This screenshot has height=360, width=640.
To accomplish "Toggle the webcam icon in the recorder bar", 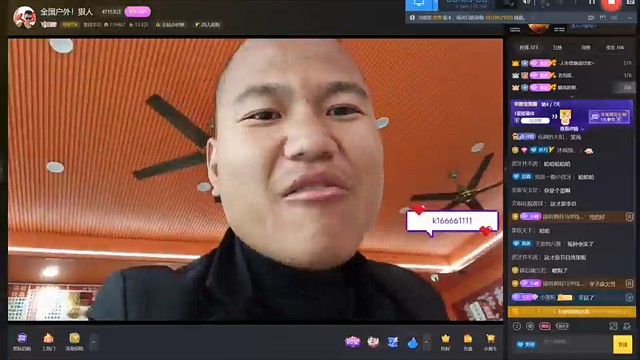I will (509, 3).
